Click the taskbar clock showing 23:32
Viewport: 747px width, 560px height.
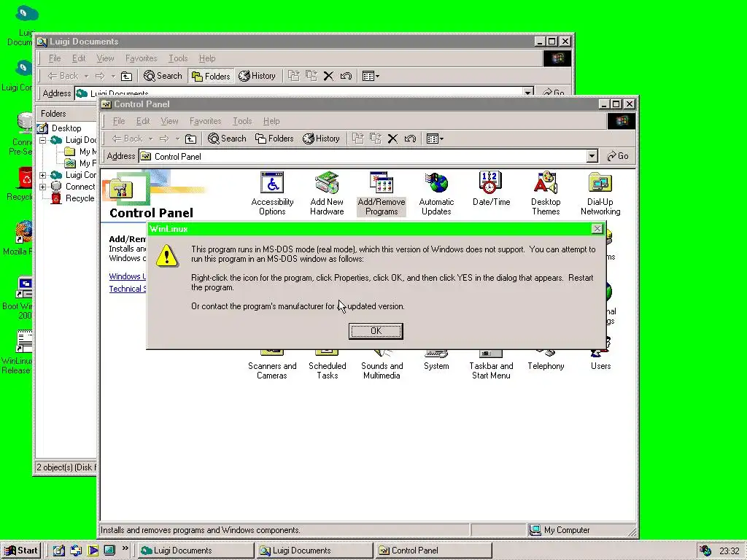tap(729, 551)
